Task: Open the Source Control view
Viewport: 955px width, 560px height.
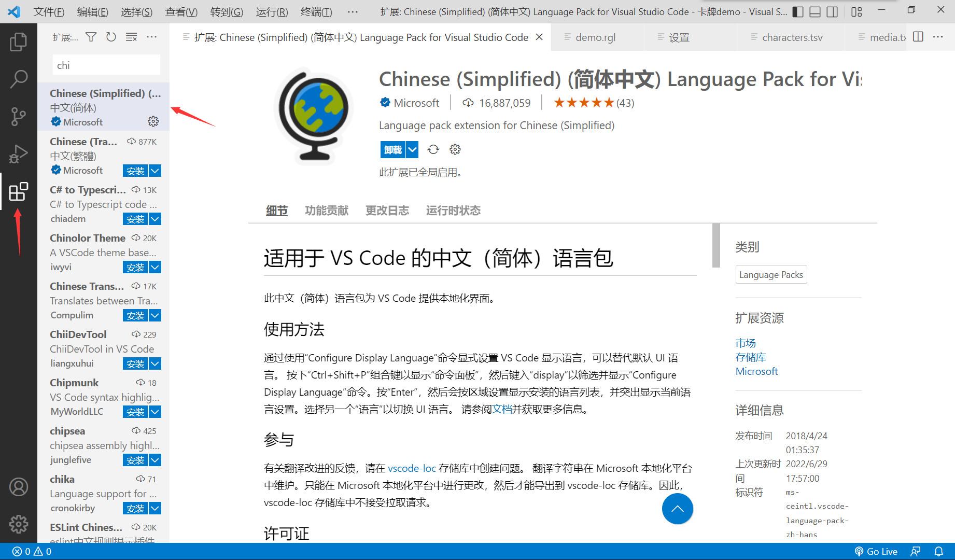Action: click(x=19, y=117)
